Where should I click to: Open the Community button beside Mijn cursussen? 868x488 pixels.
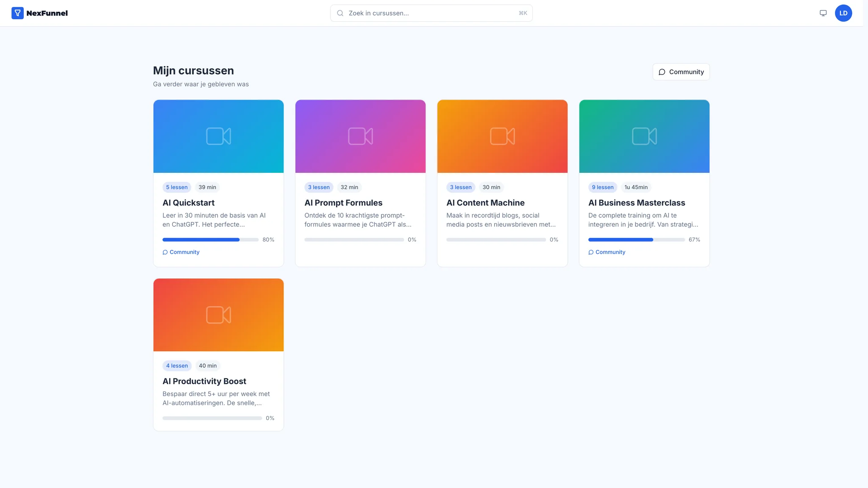coord(681,72)
